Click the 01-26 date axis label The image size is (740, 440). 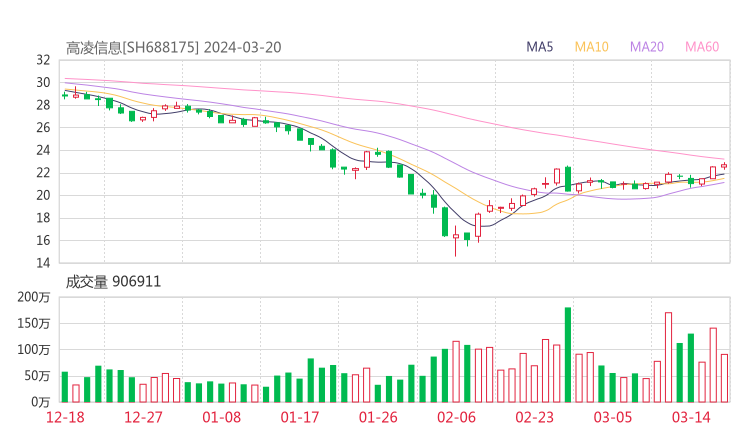[378, 417]
